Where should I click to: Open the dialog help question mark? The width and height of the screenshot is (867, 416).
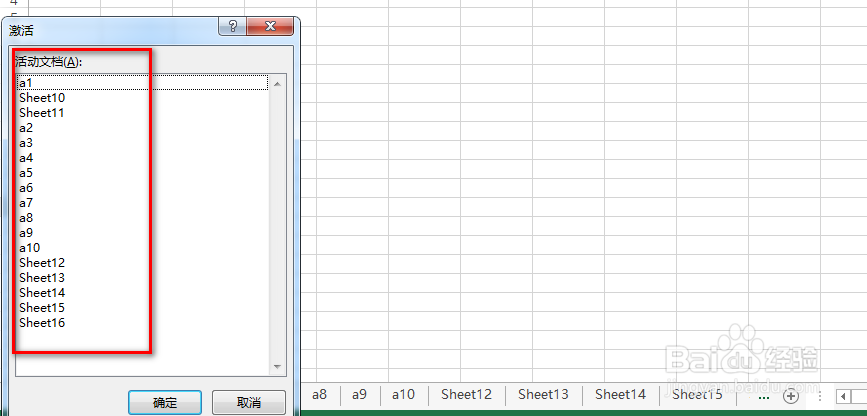coord(233,26)
